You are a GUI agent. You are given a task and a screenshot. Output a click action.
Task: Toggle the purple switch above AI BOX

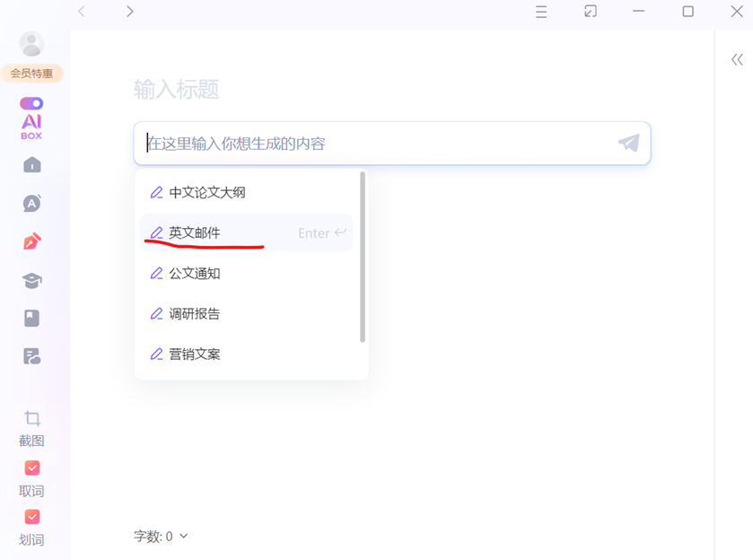click(x=31, y=104)
